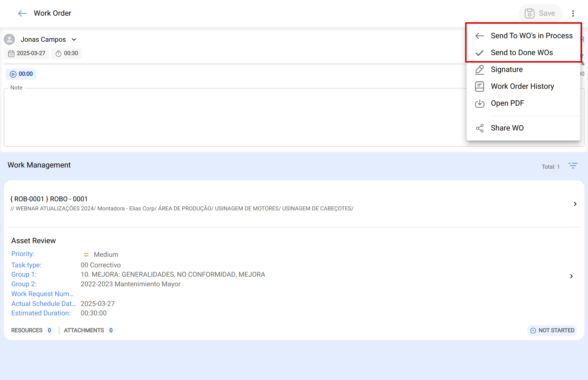Open the Work Order PDF
The height and width of the screenshot is (380, 588).
coord(508,103)
